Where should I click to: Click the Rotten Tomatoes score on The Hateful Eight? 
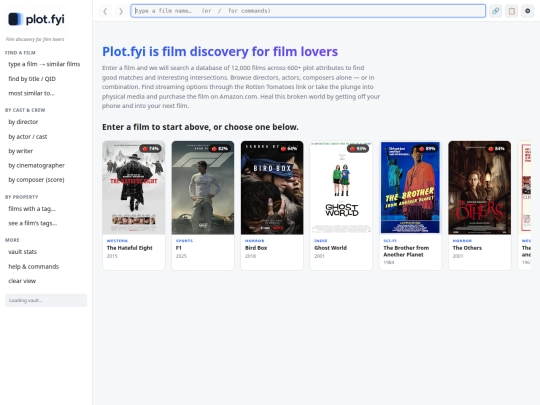tap(151, 149)
